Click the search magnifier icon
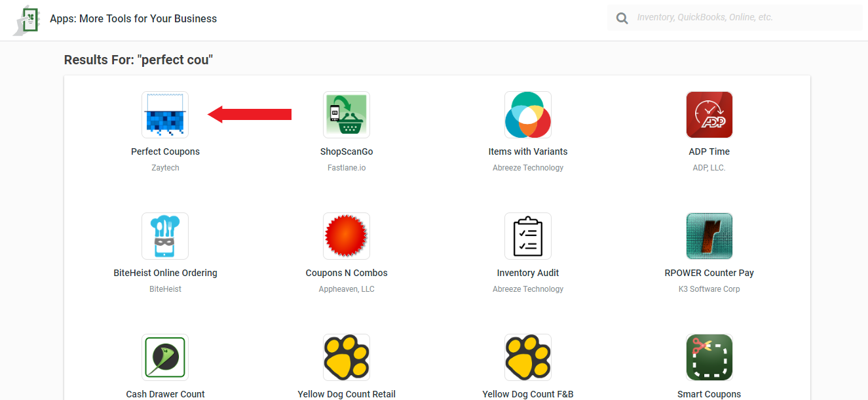Screen dimensions: 868x400 point(622,18)
